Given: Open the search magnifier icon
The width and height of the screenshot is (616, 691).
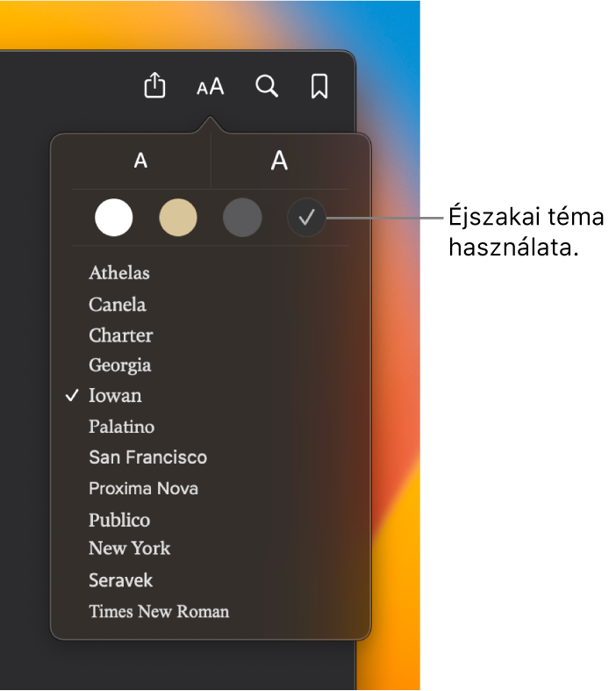Looking at the screenshot, I should tap(267, 86).
